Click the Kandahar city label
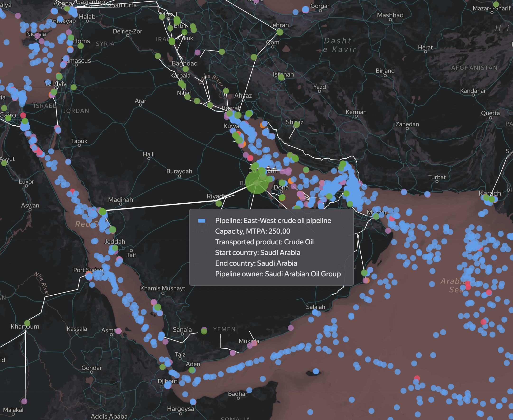 click(473, 91)
